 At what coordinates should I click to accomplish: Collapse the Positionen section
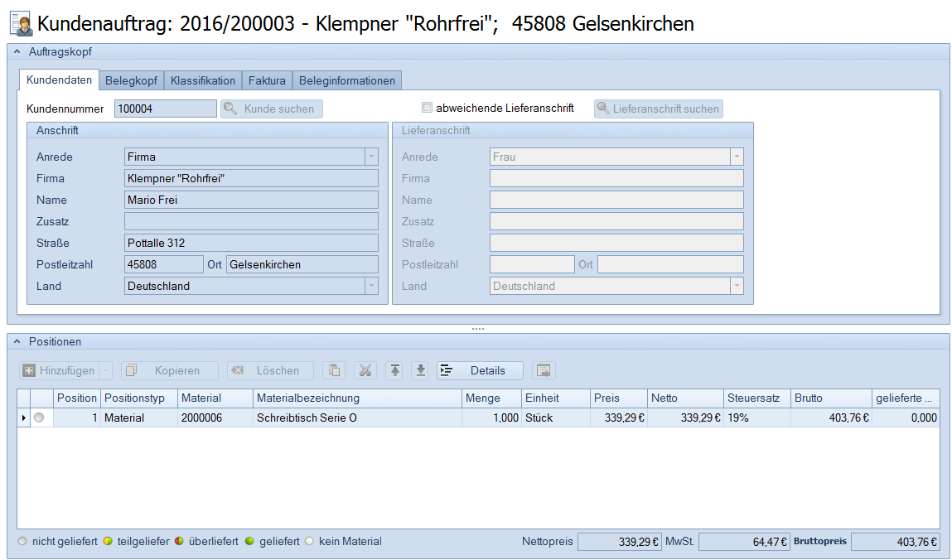(17, 341)
